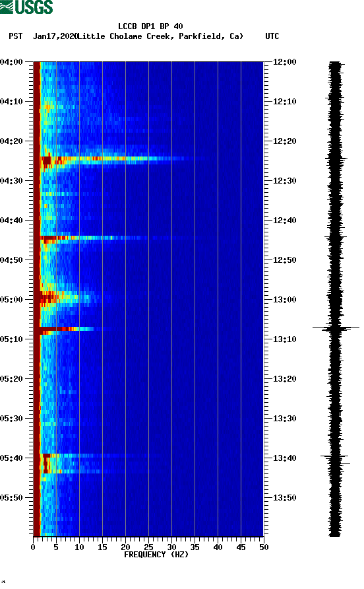Click the date text 'Jan17,2020'
The image size is (364, 589).
(x=55, y=36)
